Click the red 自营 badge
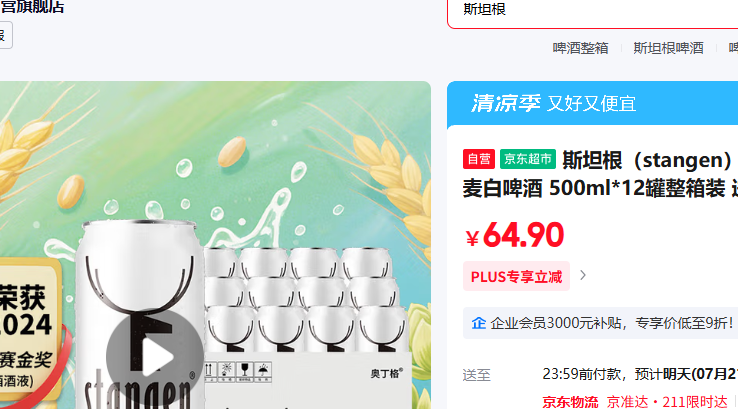Screen dimensions: 738x409 point(479,159)
